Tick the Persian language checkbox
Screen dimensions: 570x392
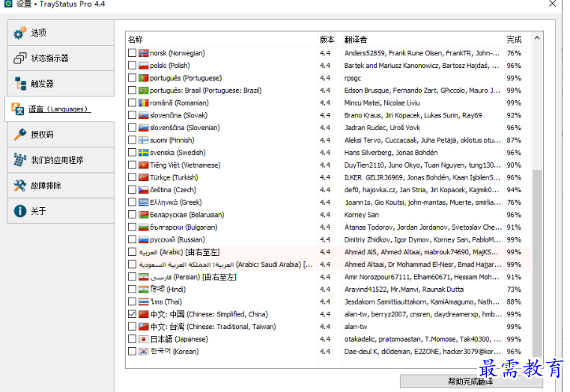pyautogui.click(x=132, y=277)
